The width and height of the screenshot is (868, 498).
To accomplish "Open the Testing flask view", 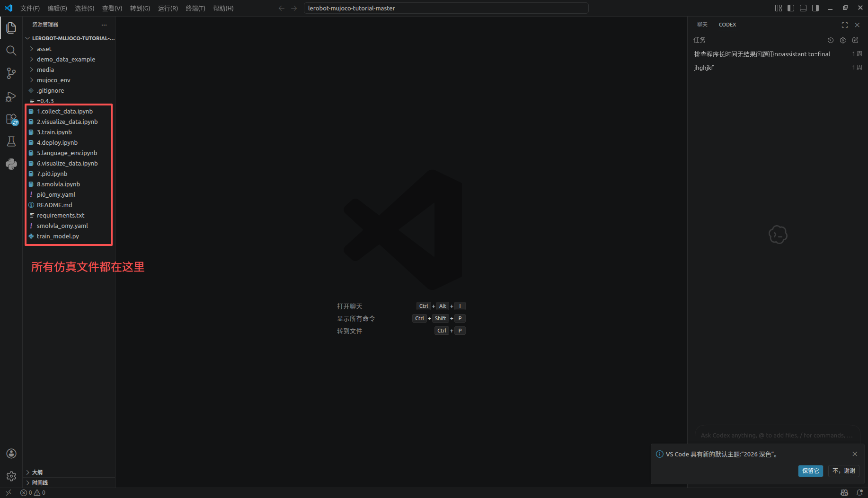I will 11,141.
